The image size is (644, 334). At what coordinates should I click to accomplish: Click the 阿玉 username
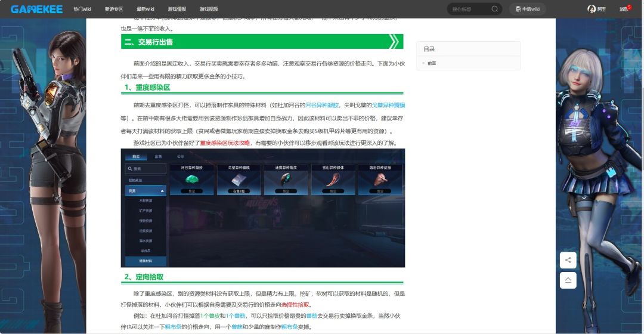602,9
